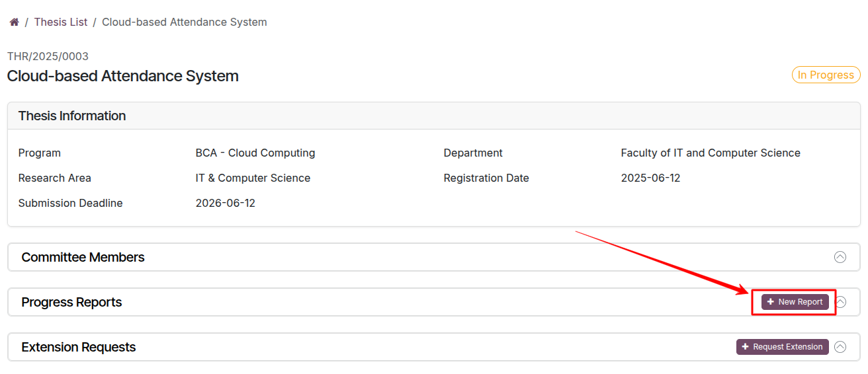
Task: Collapse the Committee Members section chevron
Action: click(840, 257)
